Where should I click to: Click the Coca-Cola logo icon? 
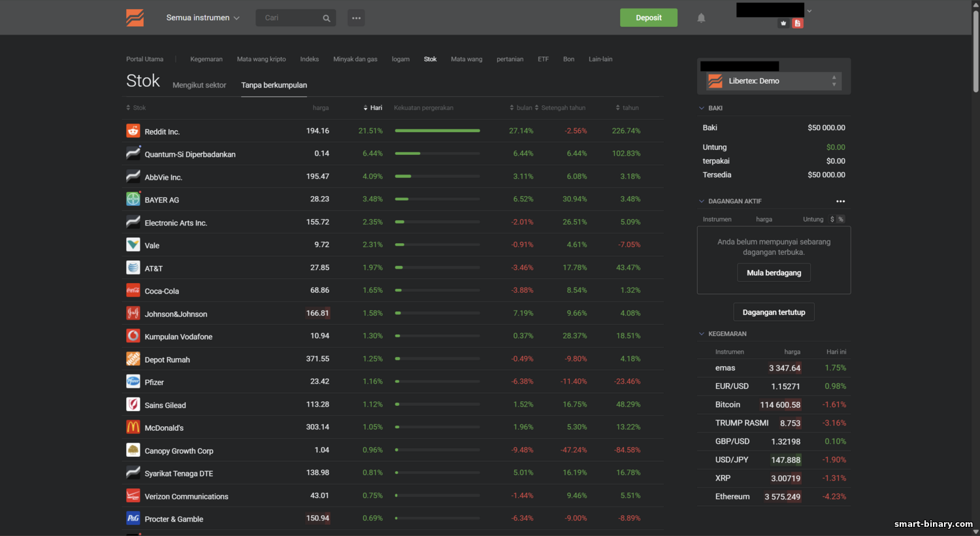(x=133, y=290)
